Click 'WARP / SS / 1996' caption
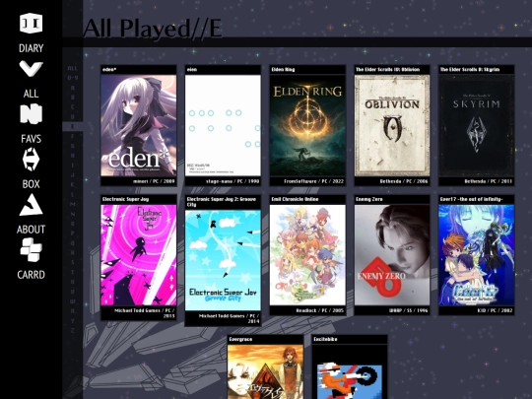 click(409, 310)
